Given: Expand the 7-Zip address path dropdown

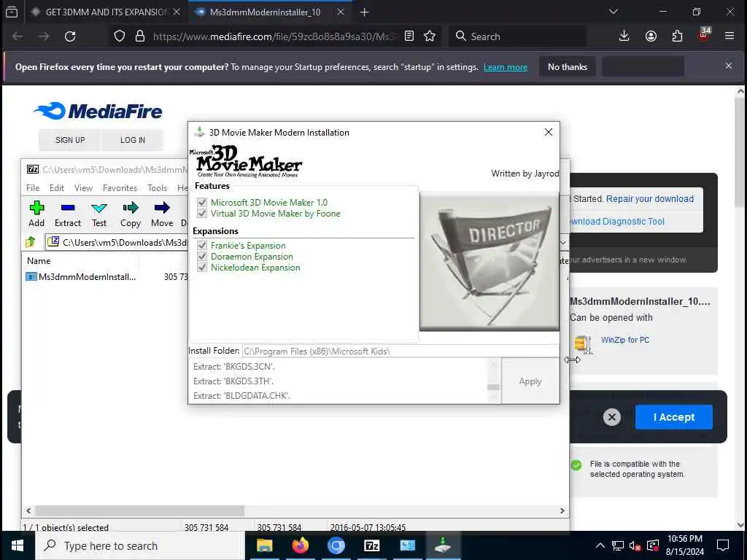Looking at the screenshot, I should pyautogui.click(x=563, y=242).
